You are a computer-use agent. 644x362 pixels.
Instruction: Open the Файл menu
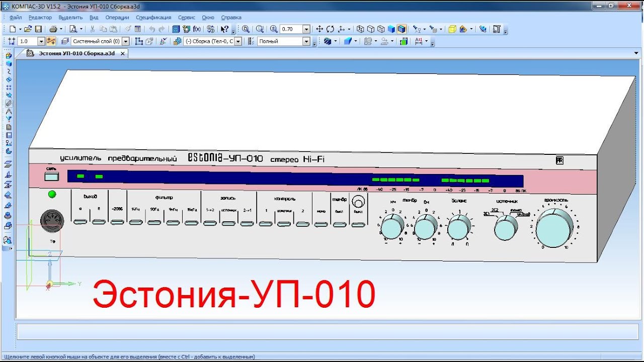click(15, 17)
